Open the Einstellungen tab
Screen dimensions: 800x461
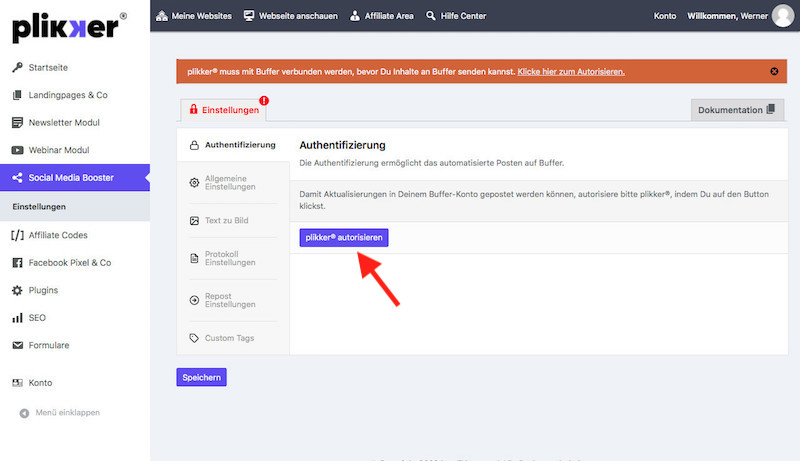pos(224,110)
